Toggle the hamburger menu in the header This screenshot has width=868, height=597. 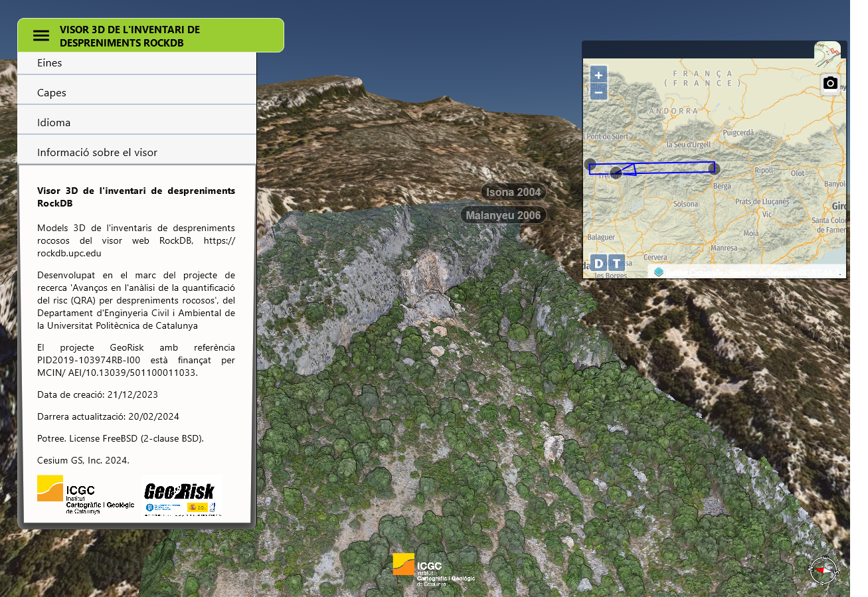[41, 36]
